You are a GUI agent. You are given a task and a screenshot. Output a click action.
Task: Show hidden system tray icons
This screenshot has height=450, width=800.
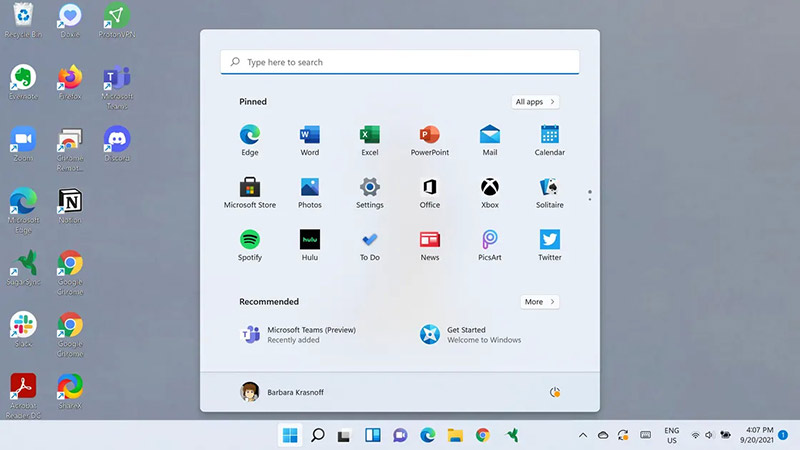(583, 435)
